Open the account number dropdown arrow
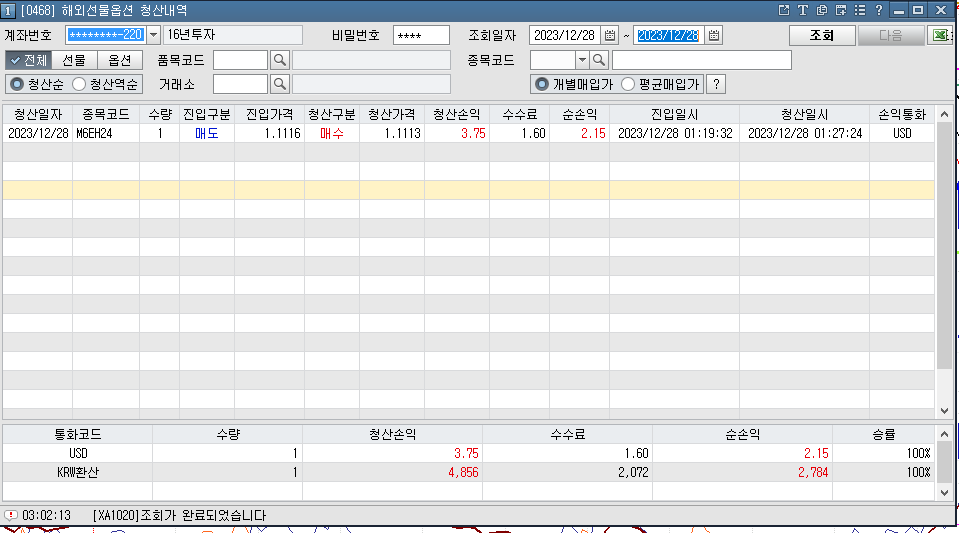This screenshot has height=533, width=959. click(154, 35)
